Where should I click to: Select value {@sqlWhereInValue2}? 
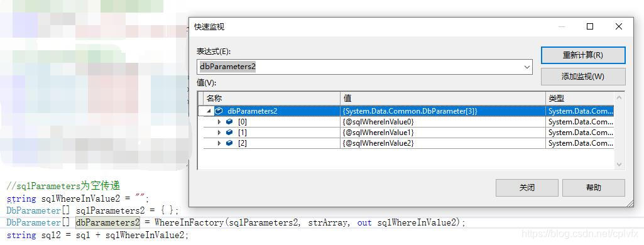(x=378, y=143)
